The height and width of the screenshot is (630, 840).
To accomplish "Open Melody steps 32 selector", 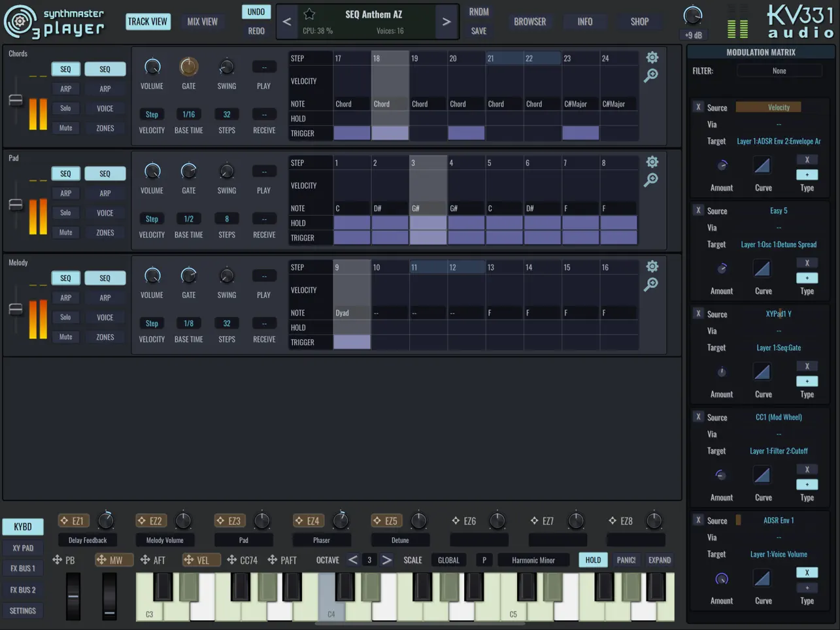I will (227, 323).
